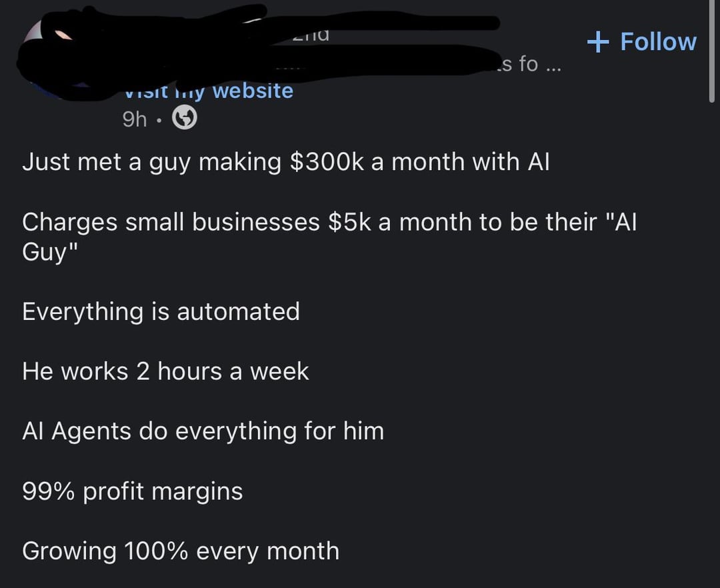Image resolution: width=720 pixels, height=588 pixels.
Task: Click the He works 2 hours a week line
Action: [x=165, y=371]
